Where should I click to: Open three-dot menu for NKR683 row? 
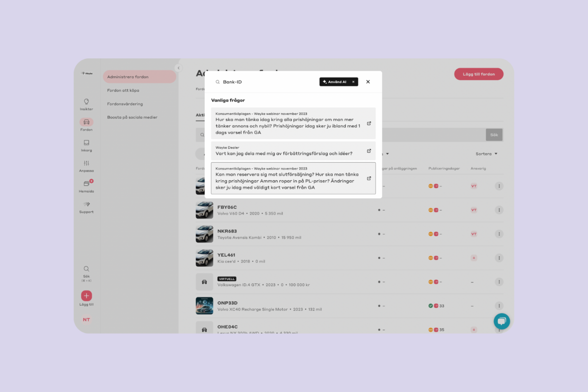[499, 234]
